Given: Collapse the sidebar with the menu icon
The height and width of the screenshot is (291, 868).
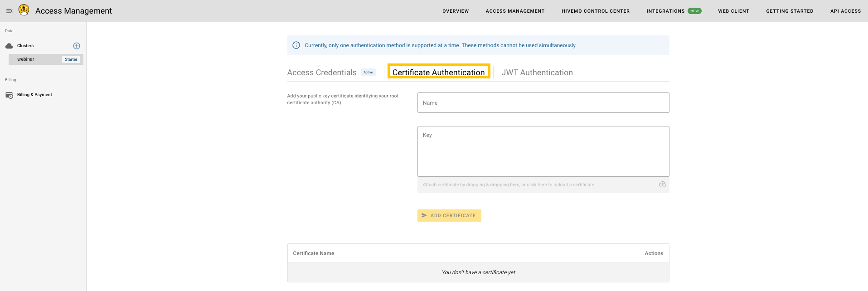Looking at the screenshot, I should [x=9, y=11].
